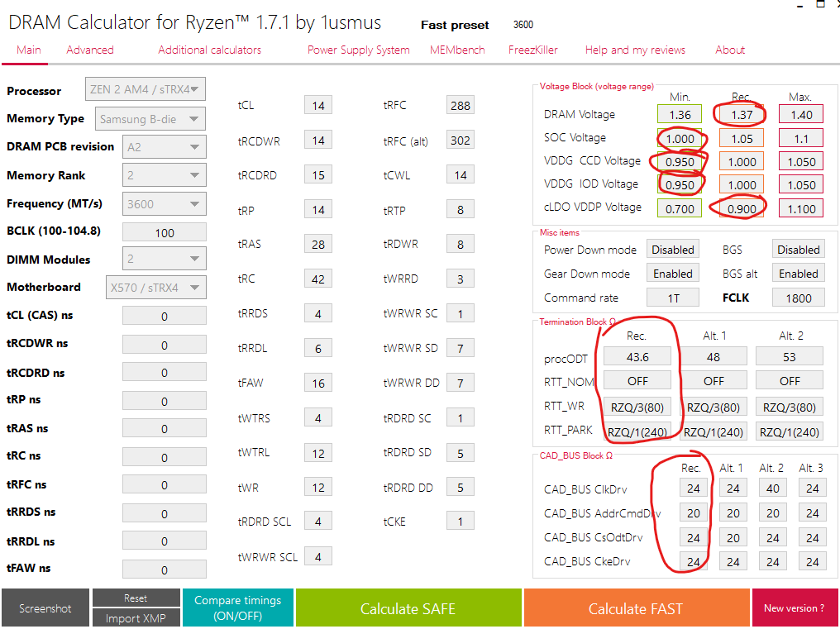Click procODT Alt. 2 value 53
840x629 pixels.
pyautogui.click(x=790, y=357)
